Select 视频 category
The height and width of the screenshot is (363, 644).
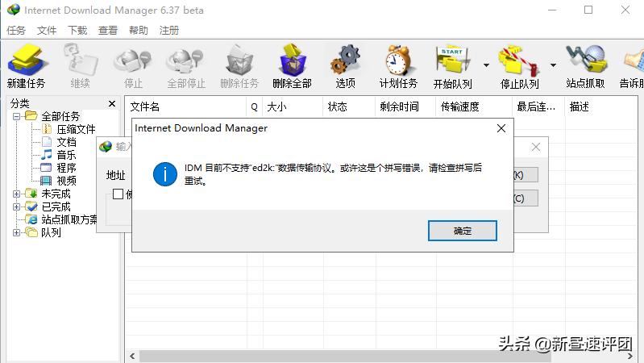tap(67, 181)
